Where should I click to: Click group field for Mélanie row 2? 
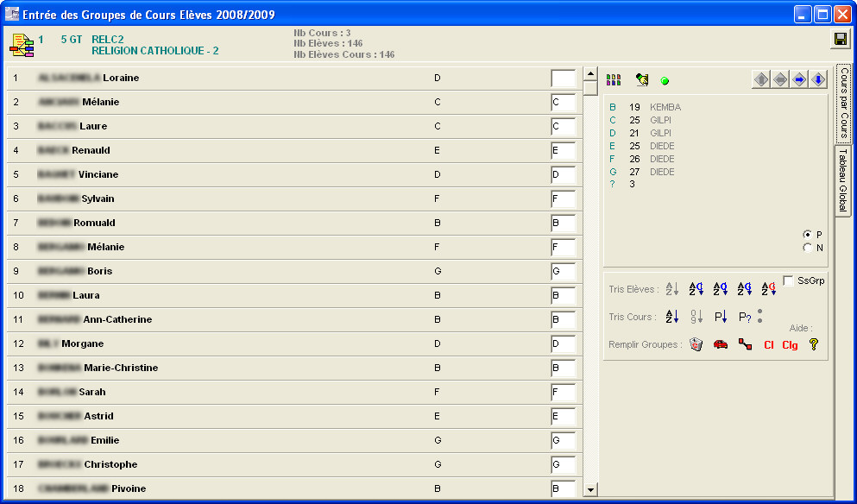[563, 102]
